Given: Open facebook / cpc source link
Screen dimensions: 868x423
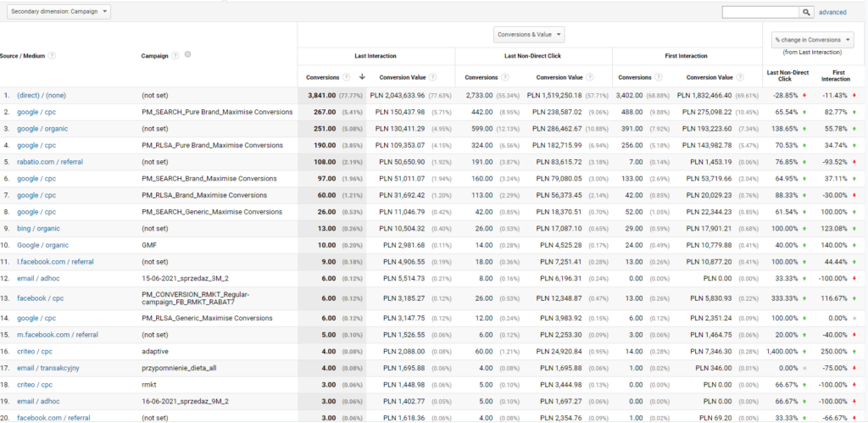Looking at the screenshot, I should coord(41,298).
